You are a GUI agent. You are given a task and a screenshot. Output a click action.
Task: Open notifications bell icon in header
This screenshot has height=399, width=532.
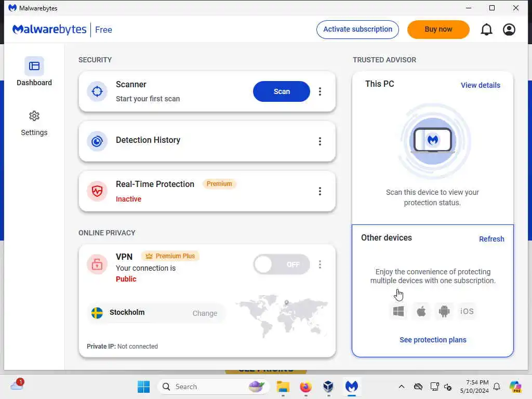(486, 30)
